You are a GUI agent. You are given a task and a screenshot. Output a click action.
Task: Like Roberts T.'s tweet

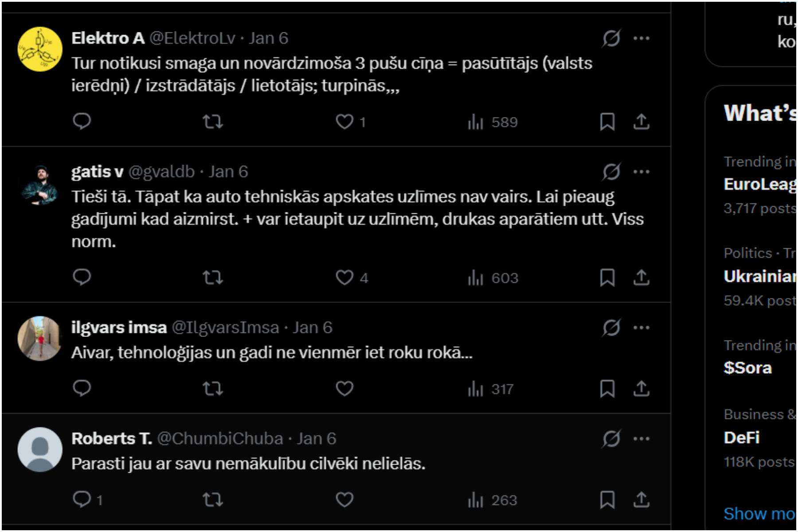344,500
